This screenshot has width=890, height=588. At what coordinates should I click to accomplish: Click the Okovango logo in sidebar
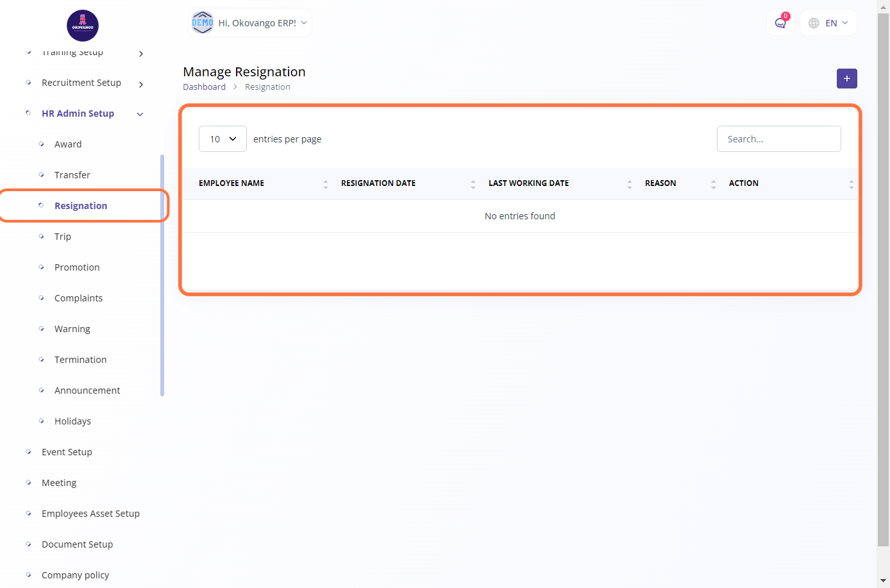[83, 26]
